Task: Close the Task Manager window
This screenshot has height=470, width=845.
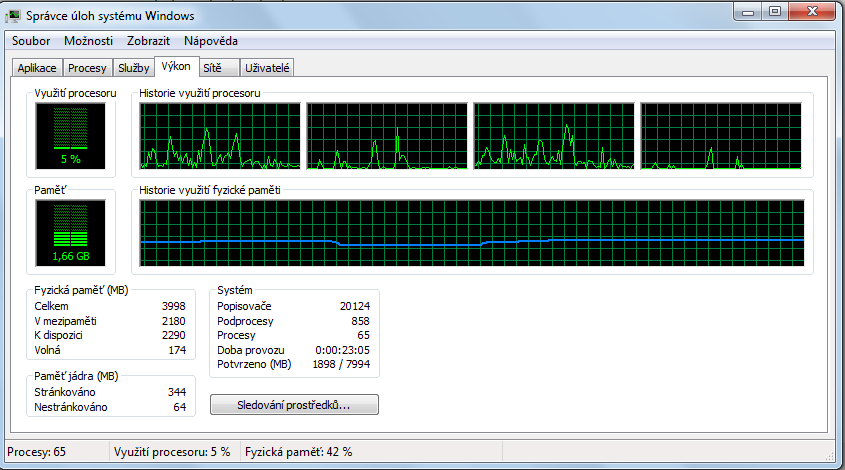Action: point(813,12)
